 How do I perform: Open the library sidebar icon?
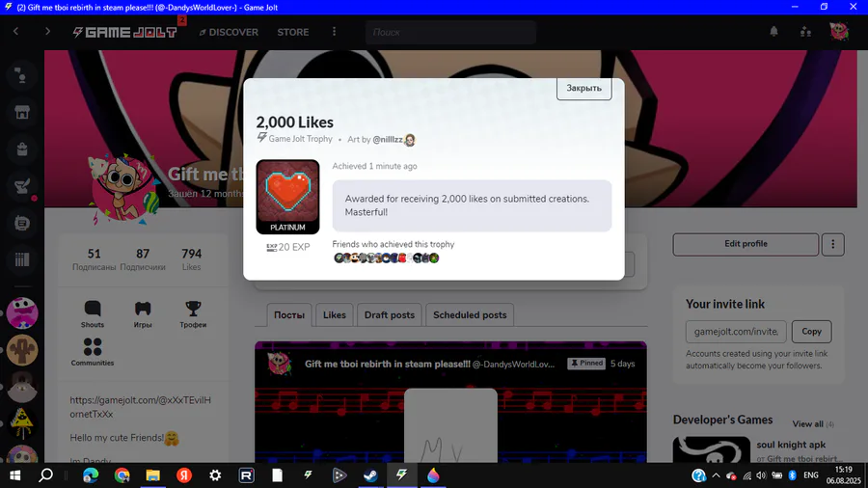click(22, 259)
